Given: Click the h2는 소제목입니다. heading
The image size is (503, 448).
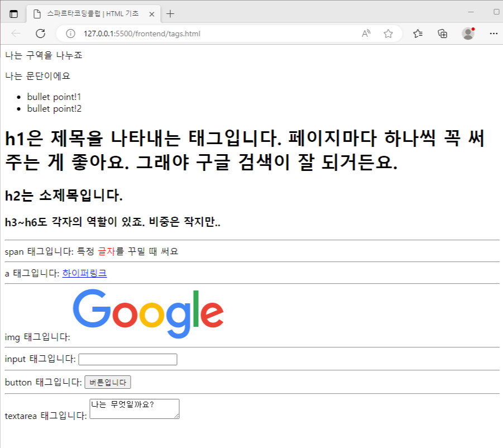Looking at the screenshot, I should click(64, 196).
